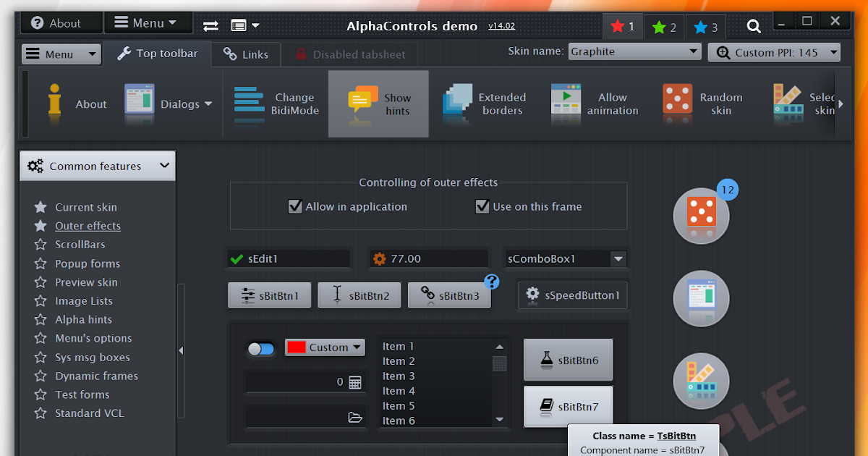Viewport: 868px width, 456px height.
Task: Flip the blue slider switch
Action: (x=261, y=349)
